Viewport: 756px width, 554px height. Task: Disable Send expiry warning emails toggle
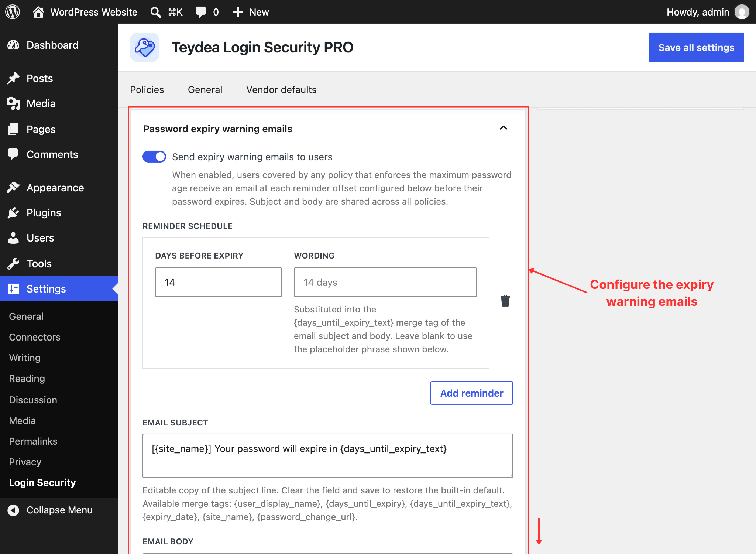[154, 157]
